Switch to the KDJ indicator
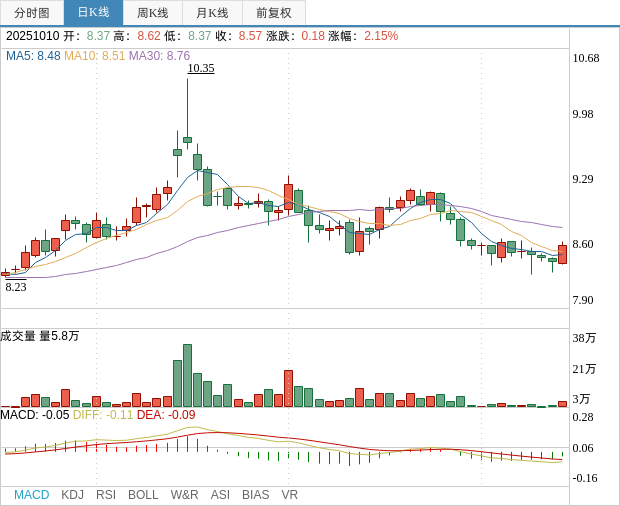This screenshot has height=506, width=620. click(x=72, y=495)
